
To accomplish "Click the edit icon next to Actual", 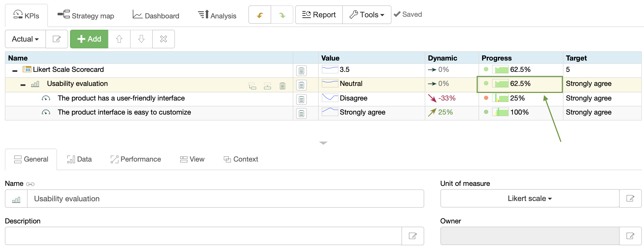I will tap(57, 39).
